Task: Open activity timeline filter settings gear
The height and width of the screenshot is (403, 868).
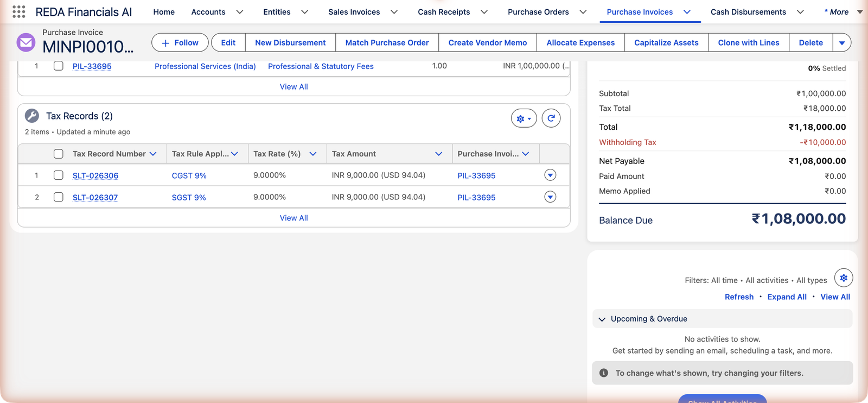Action: [844, 278]
